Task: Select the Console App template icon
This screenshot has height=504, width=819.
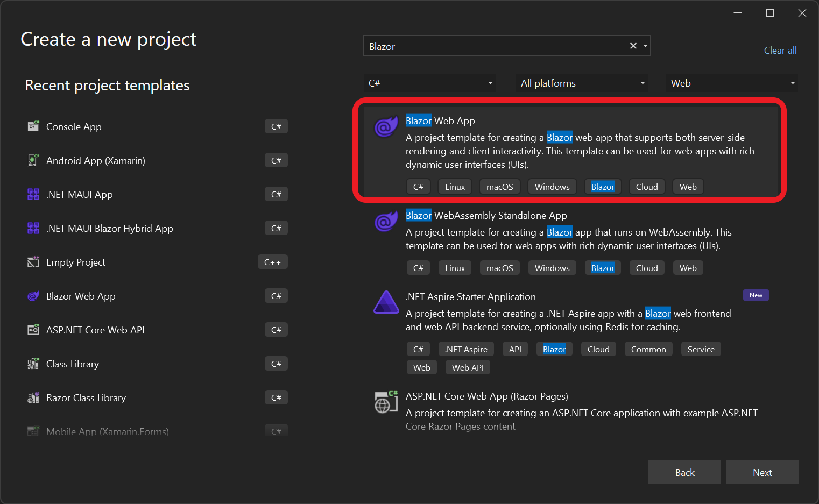Action: (33, 126)
